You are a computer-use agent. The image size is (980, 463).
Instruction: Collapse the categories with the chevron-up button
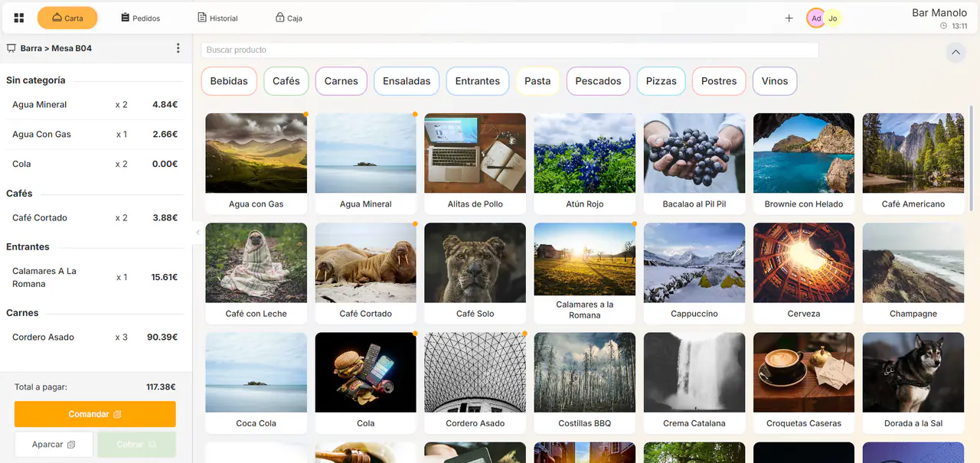955,52
